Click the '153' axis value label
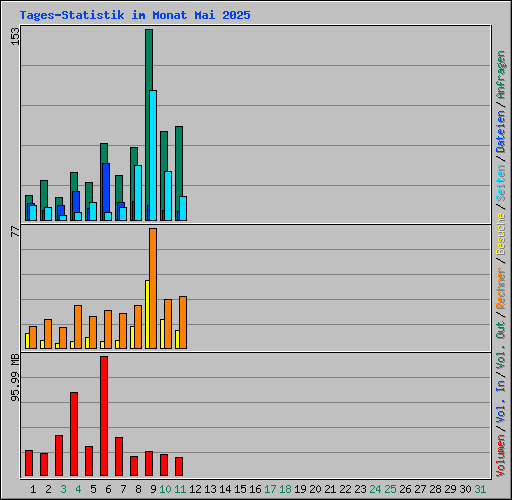The width and height of the screenshot is (512, 500). pos(15,36)
